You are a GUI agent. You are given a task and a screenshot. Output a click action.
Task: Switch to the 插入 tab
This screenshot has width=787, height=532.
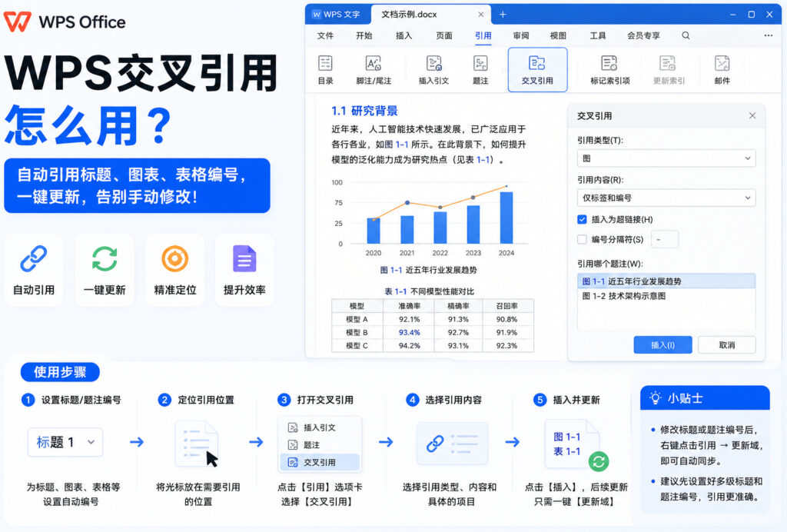[403, 35]
